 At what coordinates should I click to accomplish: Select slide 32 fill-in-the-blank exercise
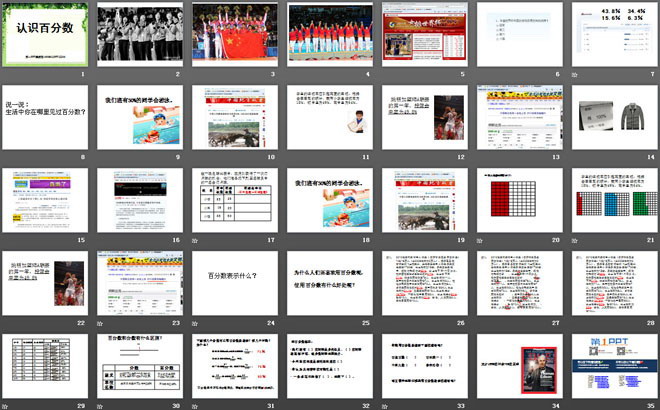point(330,366)
